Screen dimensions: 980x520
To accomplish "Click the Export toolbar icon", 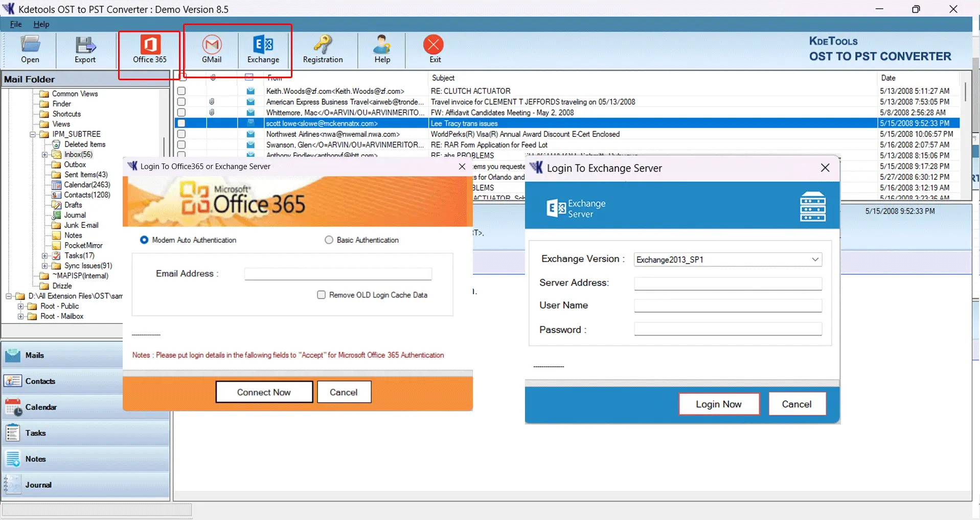I will pos(85,50).
